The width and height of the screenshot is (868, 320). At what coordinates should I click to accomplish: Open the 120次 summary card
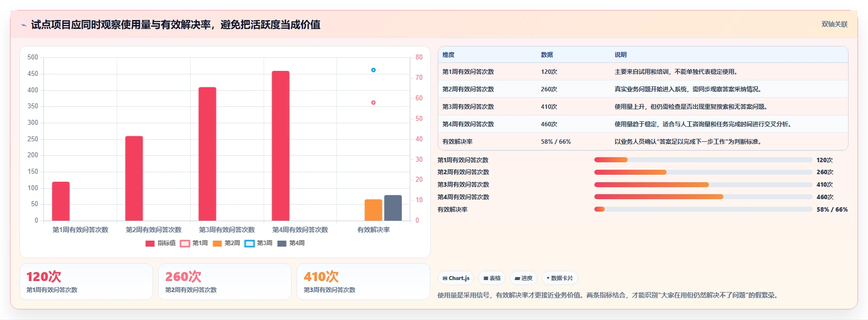click(86, 282)
